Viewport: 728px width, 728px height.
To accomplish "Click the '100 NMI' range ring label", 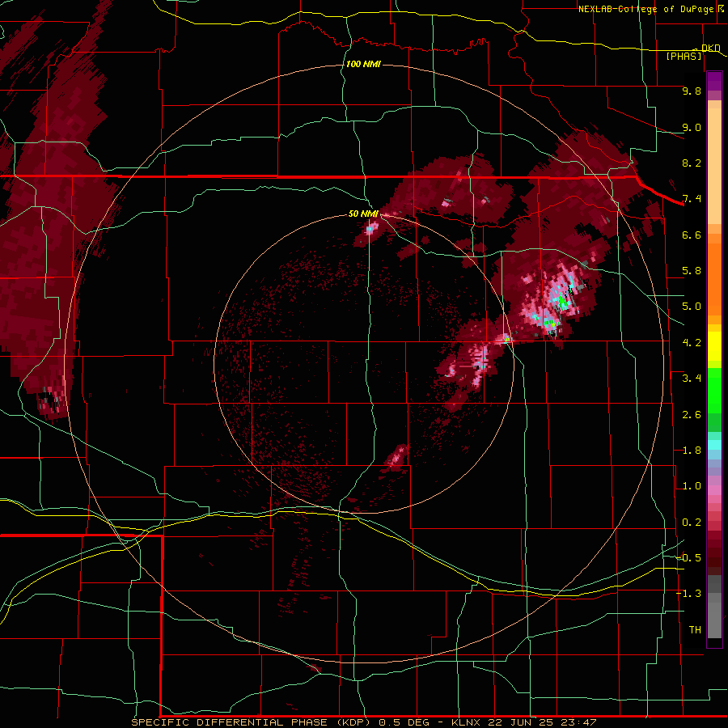I will pyautogui.click(x=363, y=64).
